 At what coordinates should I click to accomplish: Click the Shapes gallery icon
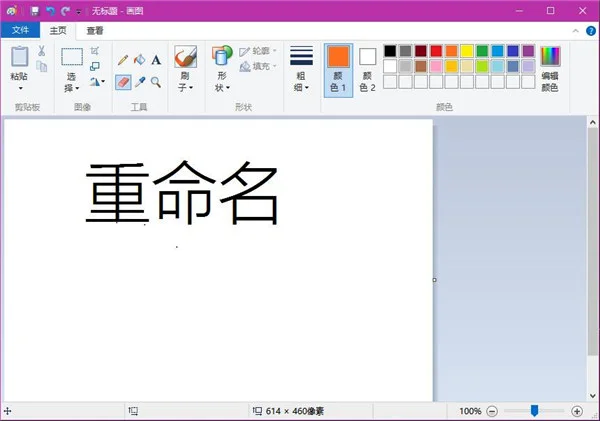click(222, 55)
